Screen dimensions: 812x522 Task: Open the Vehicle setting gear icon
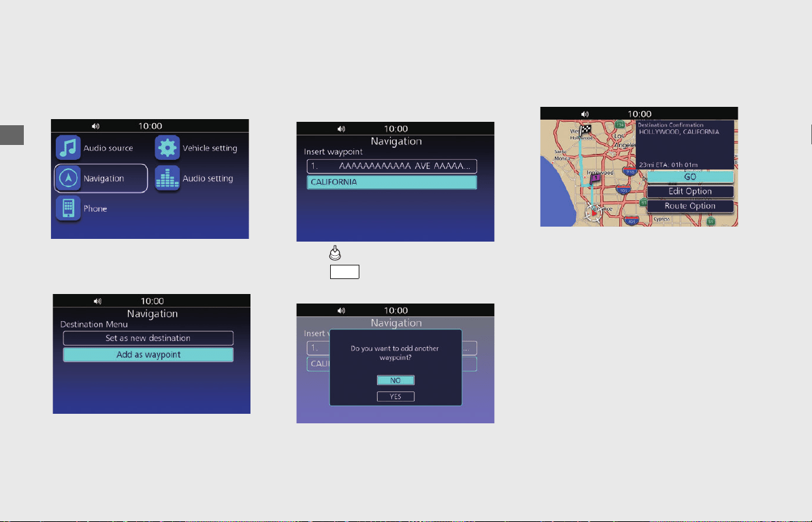[167, 148]
